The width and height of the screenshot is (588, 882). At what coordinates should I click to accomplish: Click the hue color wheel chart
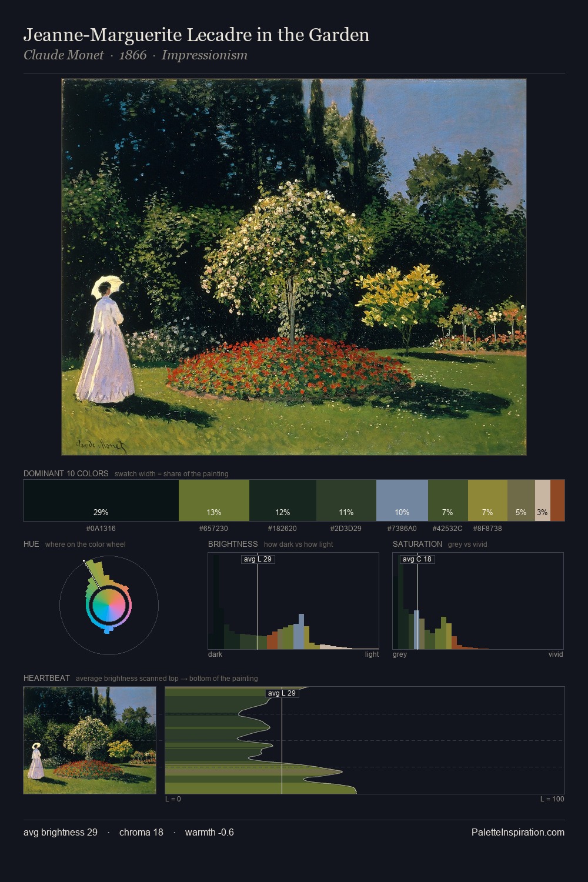tap(109, 604)
